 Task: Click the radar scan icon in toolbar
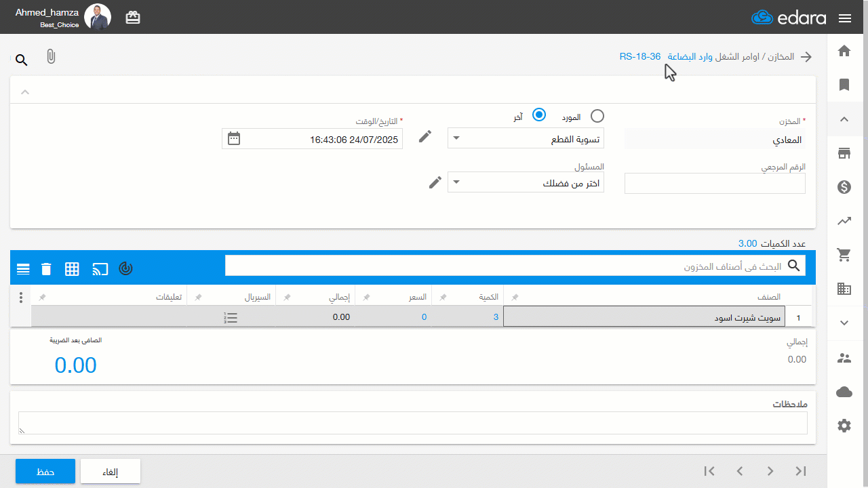click(126, 268)
